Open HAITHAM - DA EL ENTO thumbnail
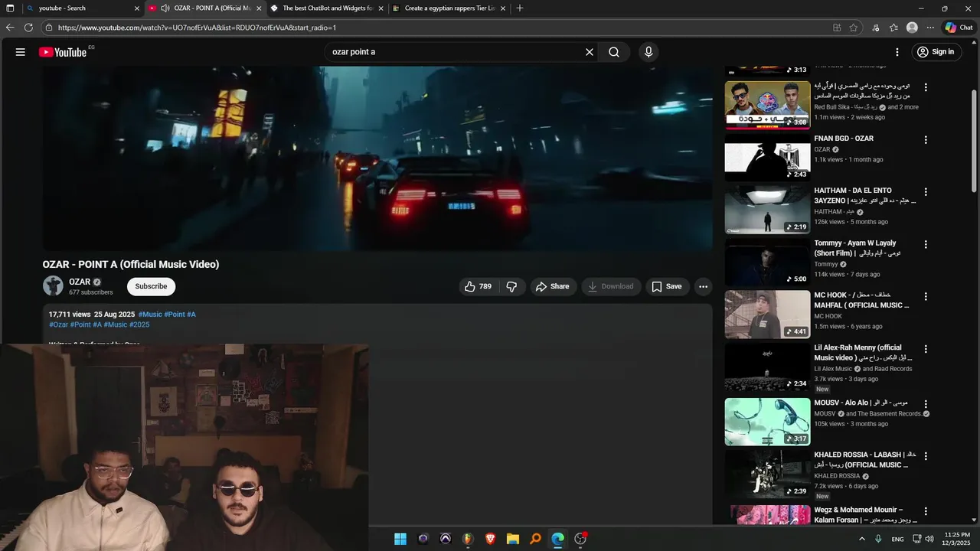 coord(767,210)
